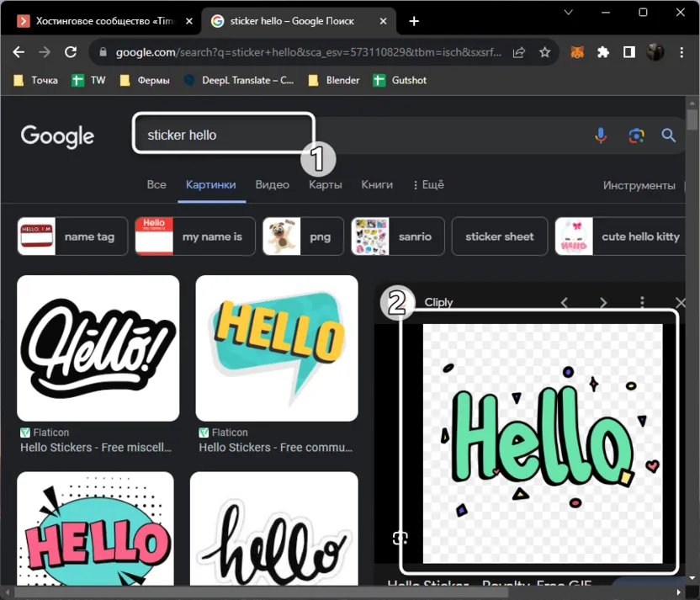Start voice search with the microphone
Screen dimensions: 700x600
pyautogui.click(x=601, y=135)
